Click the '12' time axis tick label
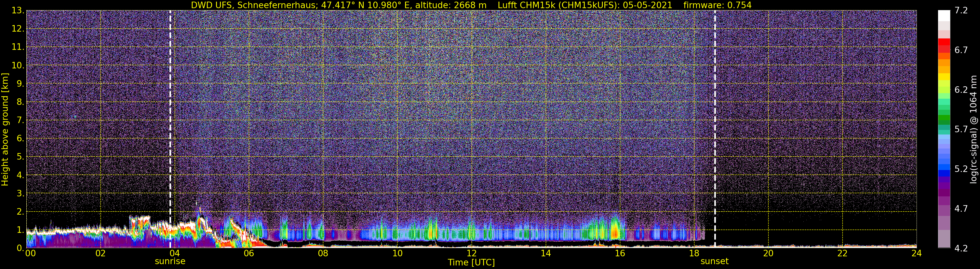The image size is (980, 269). click(x=471, y=253)
